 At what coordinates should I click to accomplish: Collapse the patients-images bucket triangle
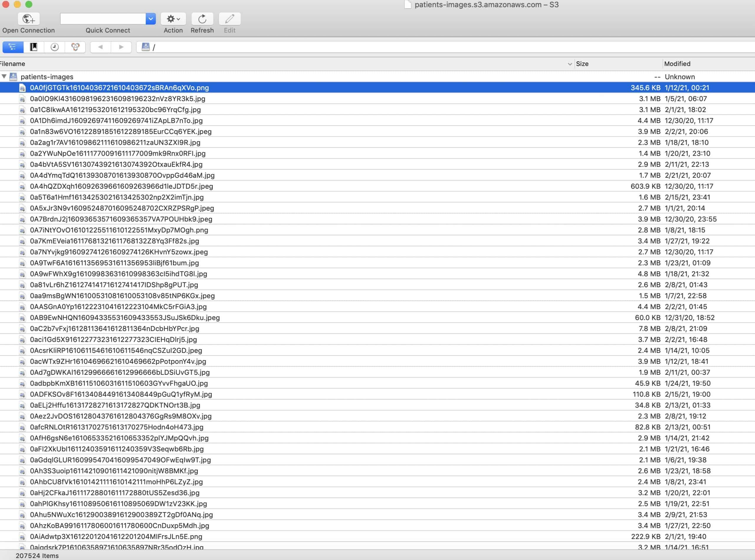4,77
